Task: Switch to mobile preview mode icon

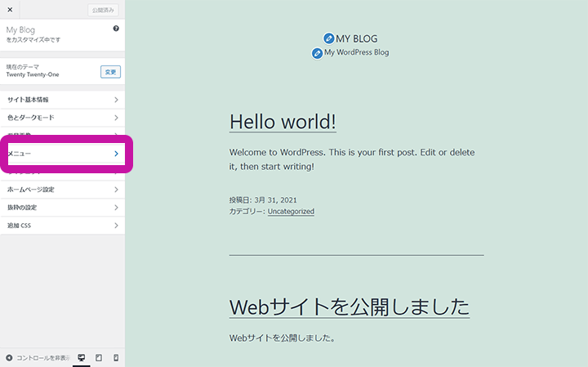Action: point(116,358)
